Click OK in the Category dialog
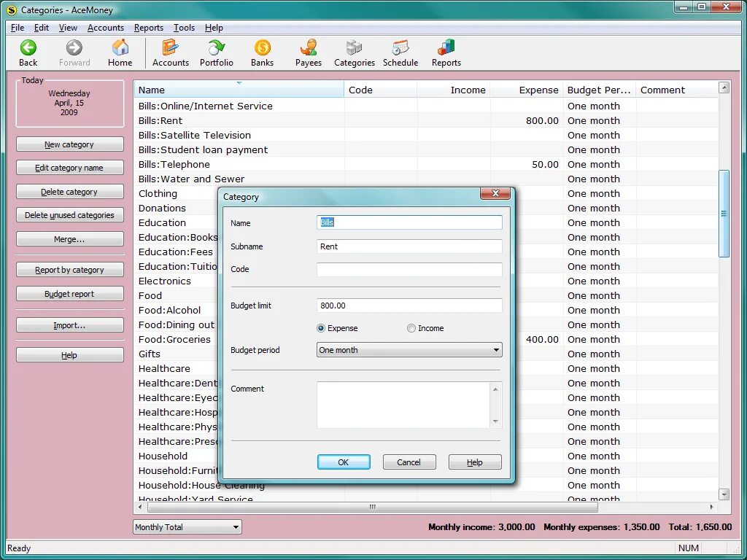 coord(344,462)
